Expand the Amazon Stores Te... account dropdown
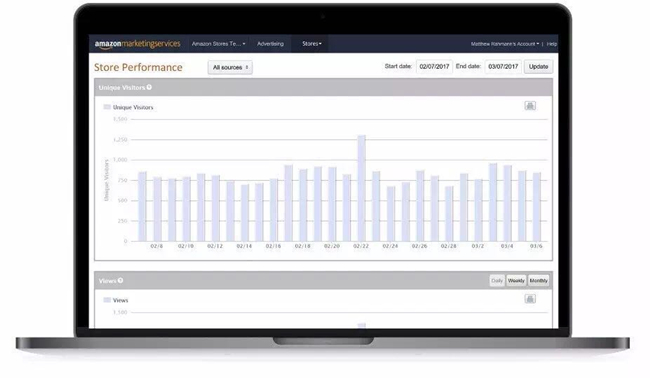Viewport: 650px width, 378px height. [218, 44]
